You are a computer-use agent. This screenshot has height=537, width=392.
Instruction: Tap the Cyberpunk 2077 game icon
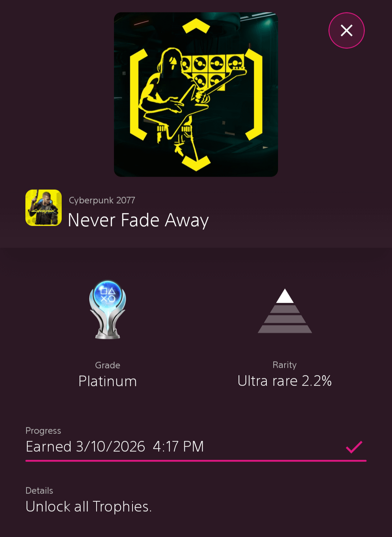pos(44,208)
